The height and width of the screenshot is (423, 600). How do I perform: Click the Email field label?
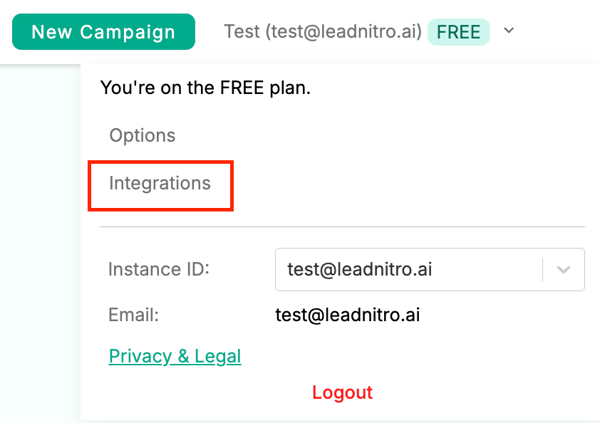tap(133, 315)
